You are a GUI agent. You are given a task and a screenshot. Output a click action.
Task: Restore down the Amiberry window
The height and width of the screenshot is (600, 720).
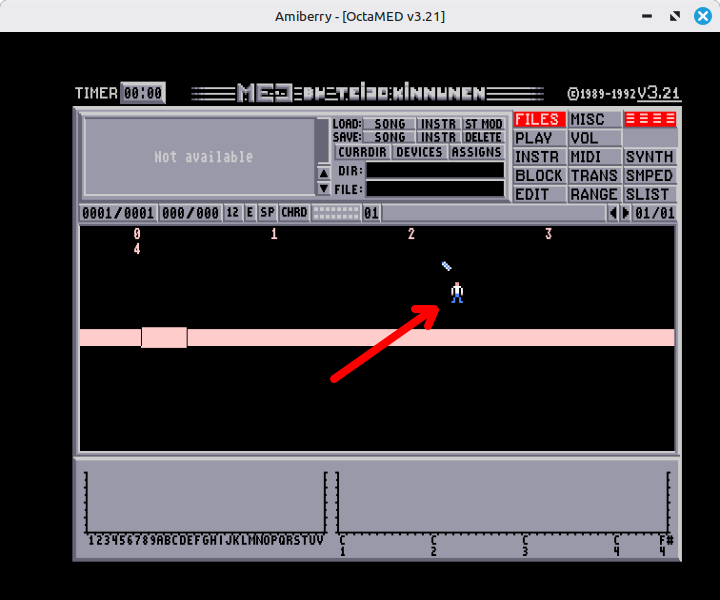675,16
